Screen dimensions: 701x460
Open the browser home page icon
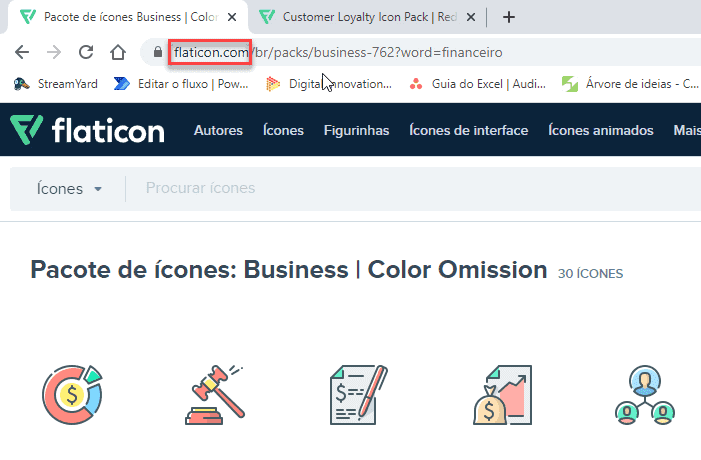click(x=118, y=52)
